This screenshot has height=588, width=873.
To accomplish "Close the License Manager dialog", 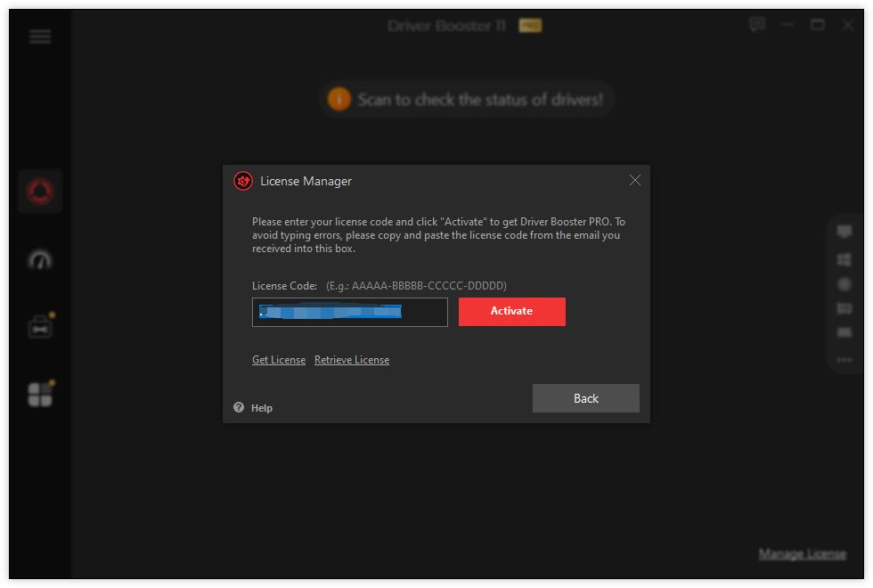I will tap(634, 180).
